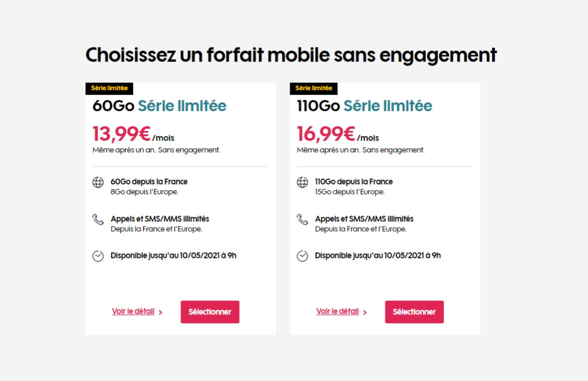Screen dimensions: 588x381
Task: Click the 13,99€ /mois price
Action: coord(133,134)
